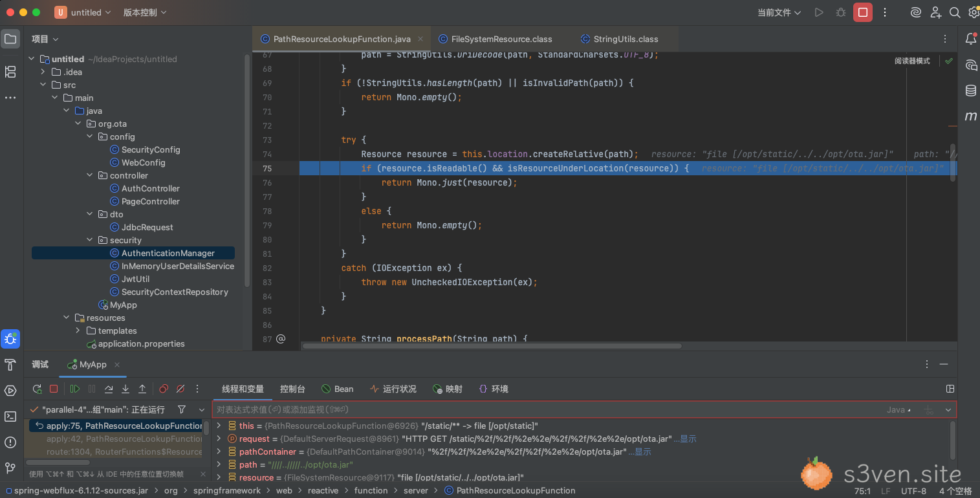The image size is (980, 498).
Task: Open the 项目 view dropdown
Action: pos(45,39)
